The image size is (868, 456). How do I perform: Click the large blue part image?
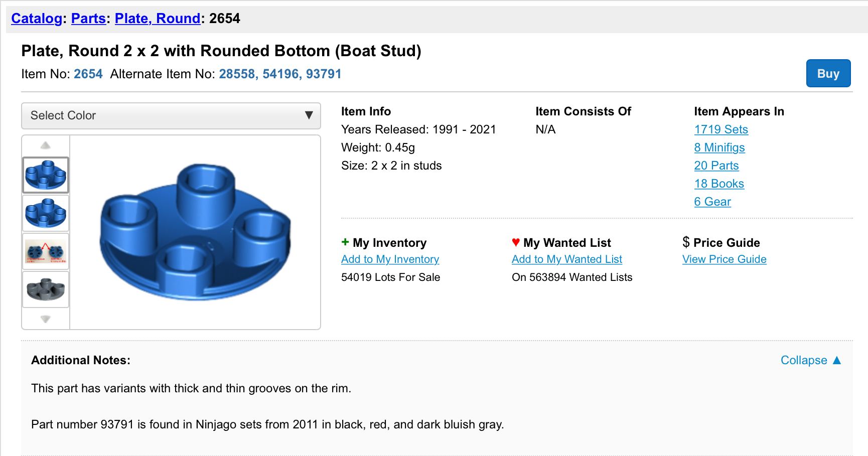click(x=195, y=232)
